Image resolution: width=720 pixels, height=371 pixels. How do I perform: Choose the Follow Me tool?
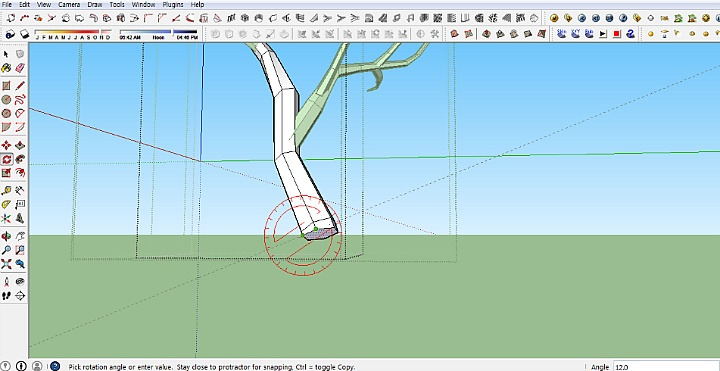(20, 159)
